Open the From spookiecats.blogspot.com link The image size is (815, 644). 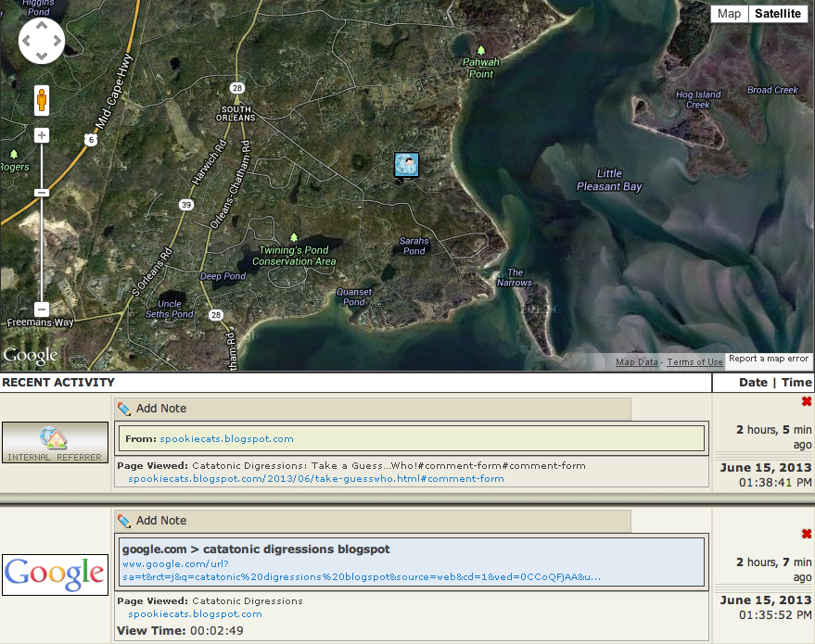click(x=226, y=439)
